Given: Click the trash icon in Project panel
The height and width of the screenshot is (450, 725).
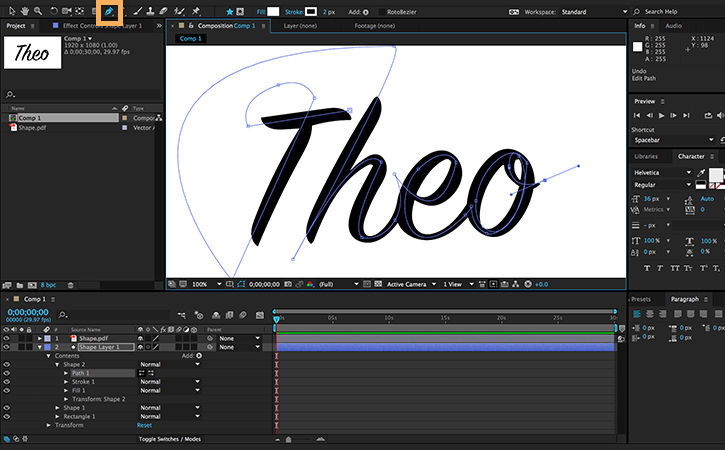Looking at the screenshot, I should coord(70,285).
